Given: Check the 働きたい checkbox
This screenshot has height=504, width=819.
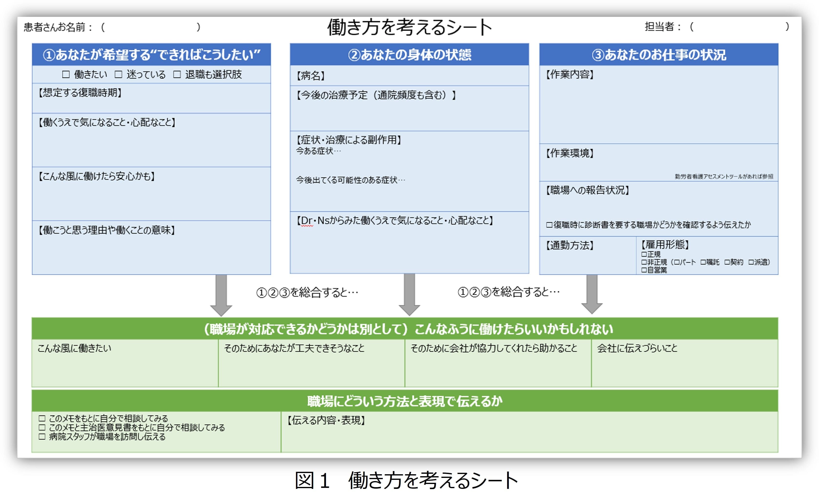Looking at the screenshot, I should pyautogui.click(x=66, y=74).
